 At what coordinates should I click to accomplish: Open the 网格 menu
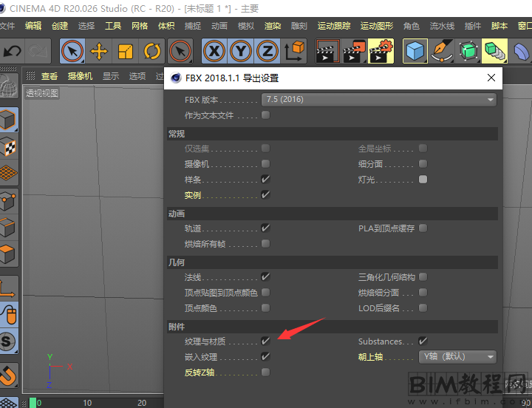click(x=140, y=26)
